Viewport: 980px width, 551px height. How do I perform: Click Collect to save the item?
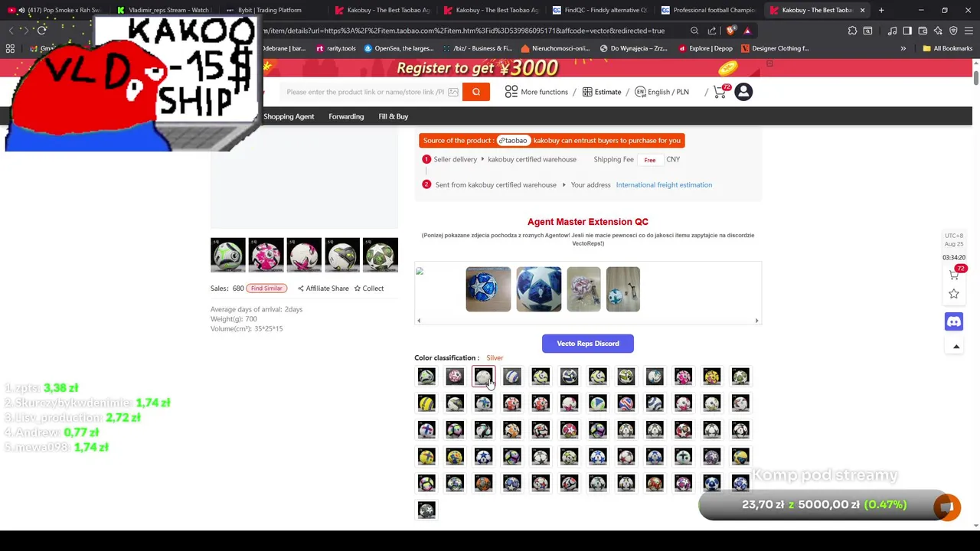[x=369, y=289]
